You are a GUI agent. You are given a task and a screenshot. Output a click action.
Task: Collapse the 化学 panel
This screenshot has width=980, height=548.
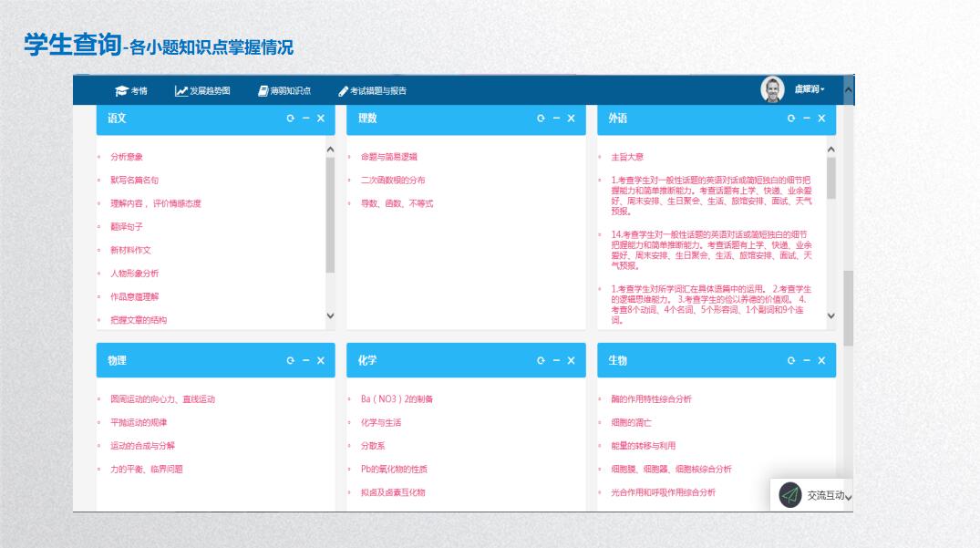click(x=556, y=360)
